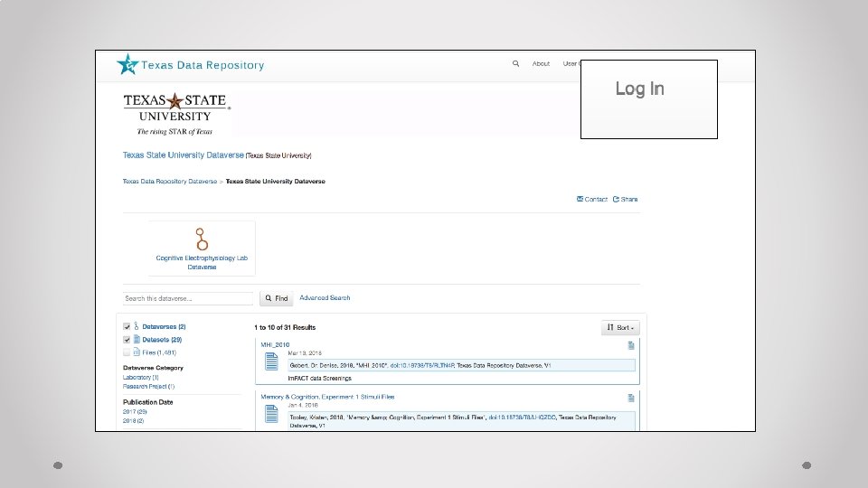The width and height of the screenshot is (868, 488).
Task: Go to Texas Data Repository Dataverse breadcrumb
Action: (170, 182)
